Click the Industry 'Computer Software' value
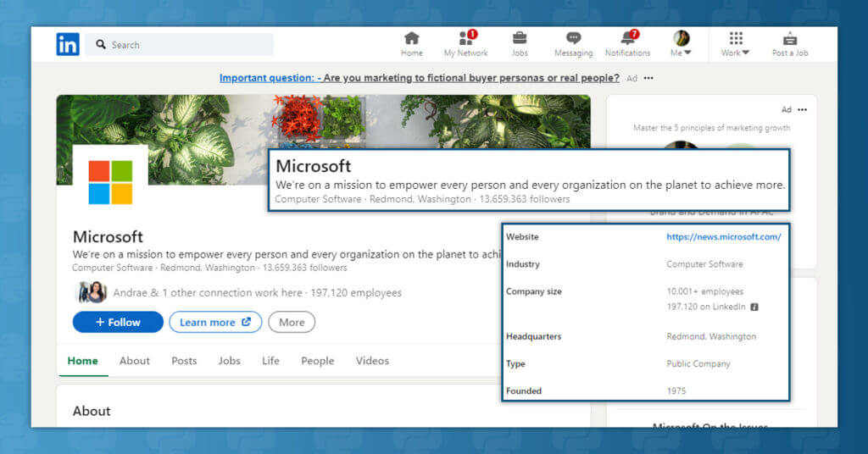 [x=704, y=264]
